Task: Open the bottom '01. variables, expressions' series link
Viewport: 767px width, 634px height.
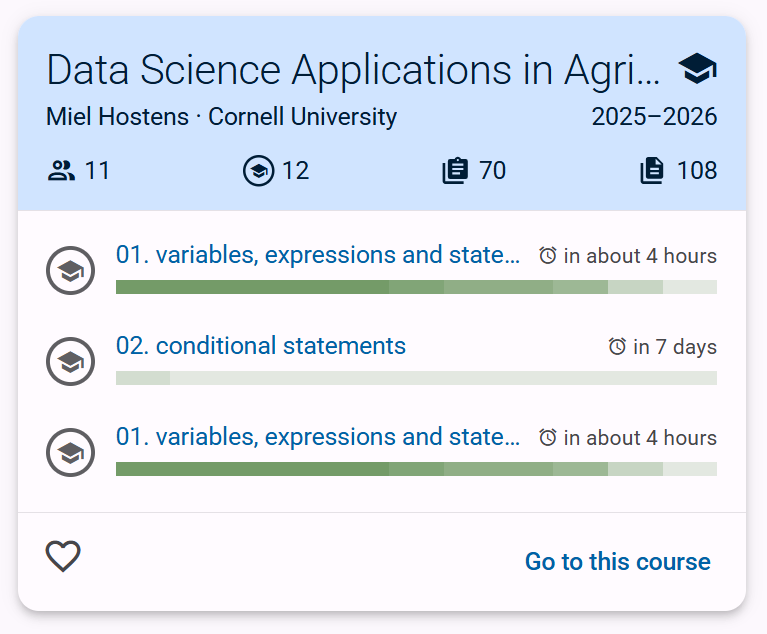Action: tap(318, 437)
